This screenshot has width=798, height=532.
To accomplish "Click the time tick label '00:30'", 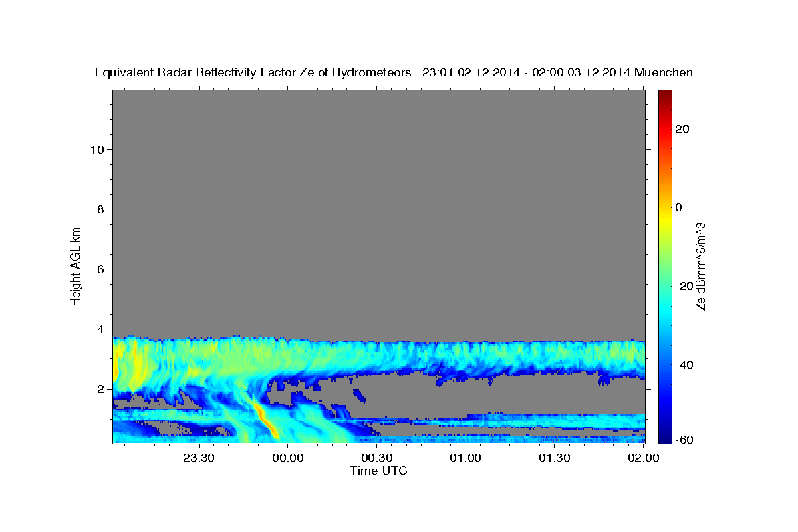I will click(x=377, y=458).
